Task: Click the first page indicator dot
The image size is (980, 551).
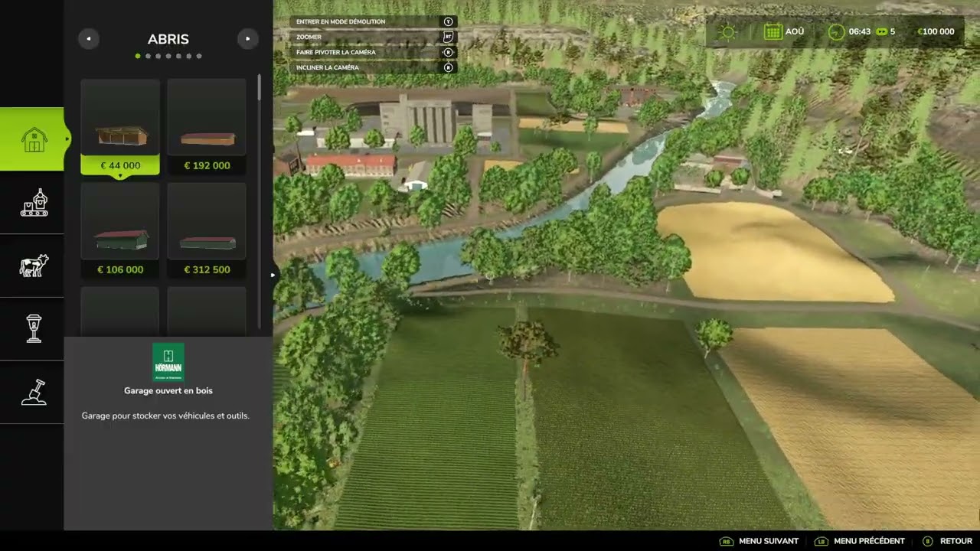Action: click(138, 56)
